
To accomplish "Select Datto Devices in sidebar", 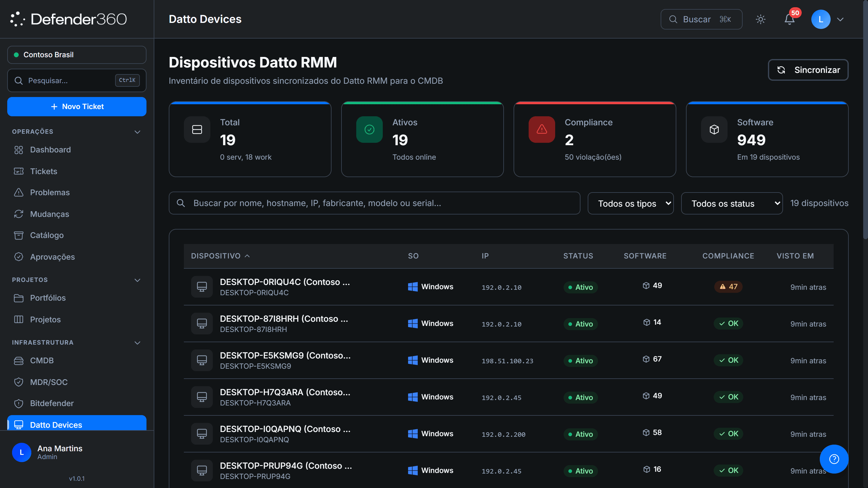I will (77, 424).
